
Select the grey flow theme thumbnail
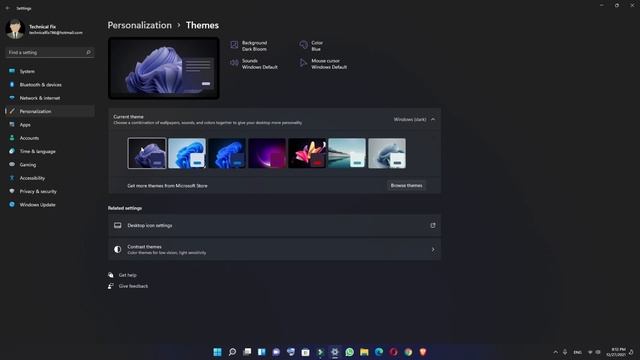pos(387,153)
